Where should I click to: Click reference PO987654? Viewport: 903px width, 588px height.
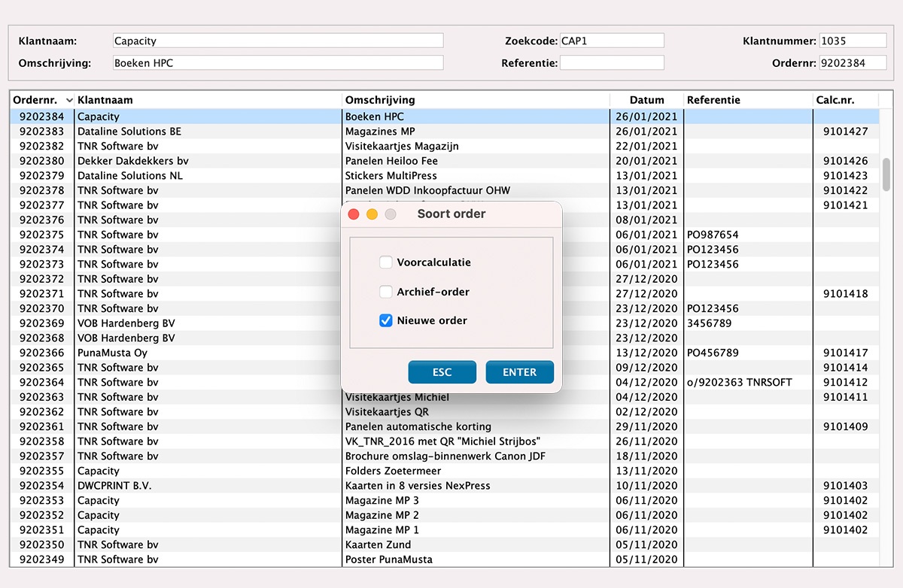(x=713, y=235)
